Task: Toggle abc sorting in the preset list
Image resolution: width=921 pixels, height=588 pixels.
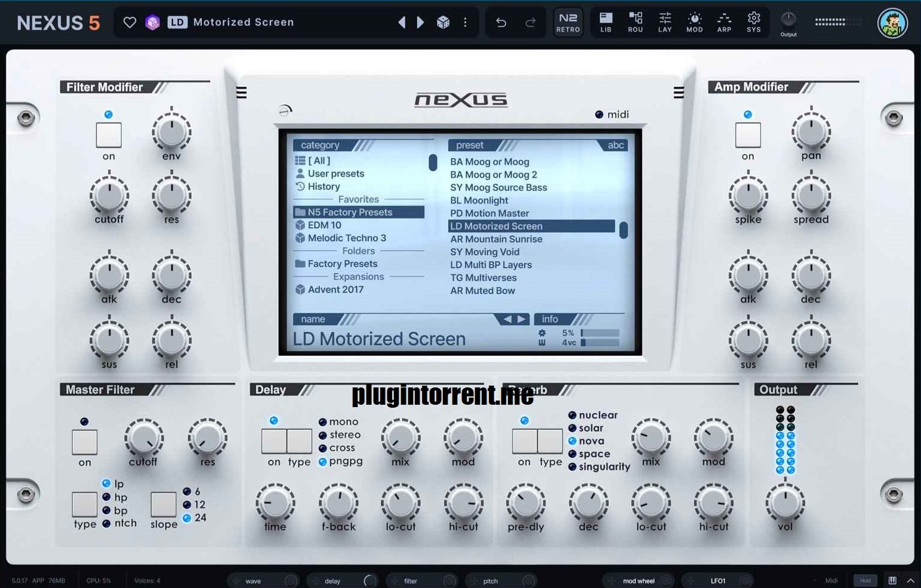Action: coord(615,145)
